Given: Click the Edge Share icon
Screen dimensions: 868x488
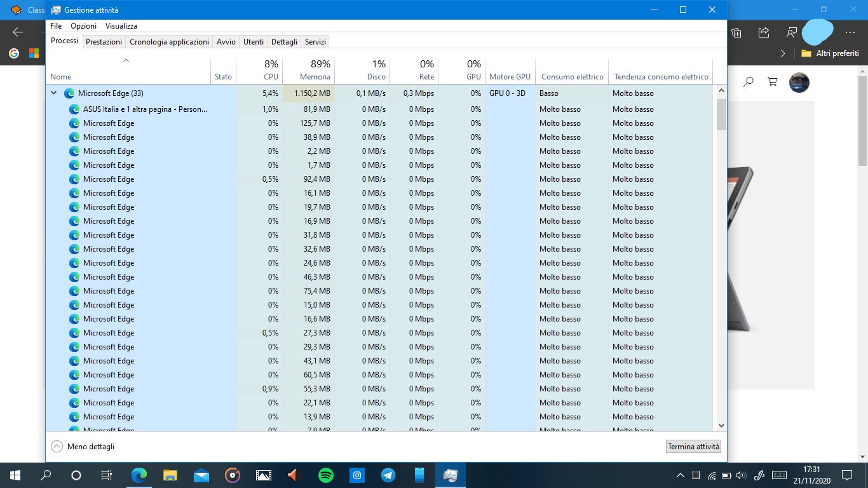Looking at the screenshot, I should tap(764, 32).
